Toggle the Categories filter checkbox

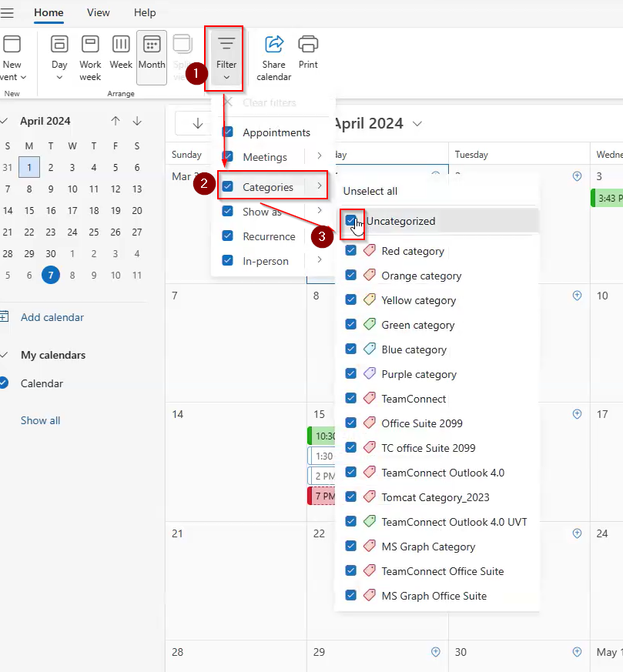228,186
